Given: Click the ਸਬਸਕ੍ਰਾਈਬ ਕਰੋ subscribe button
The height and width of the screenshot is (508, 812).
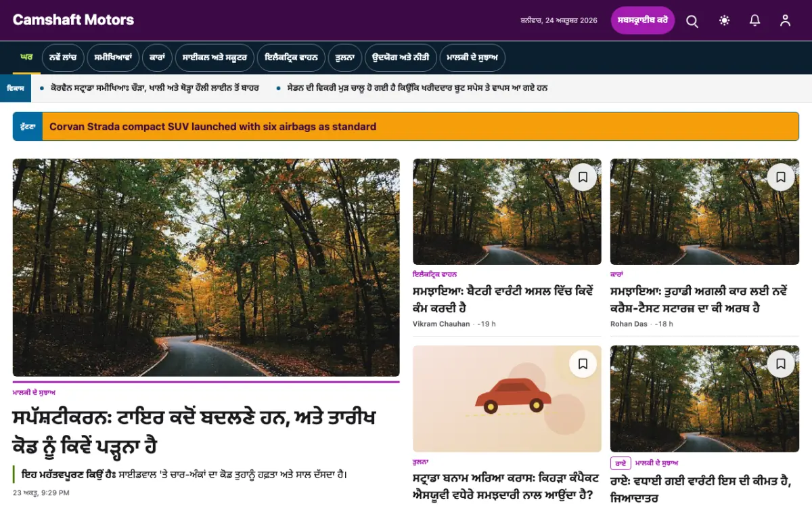Looking at the screenshot, I should point(643,20).
